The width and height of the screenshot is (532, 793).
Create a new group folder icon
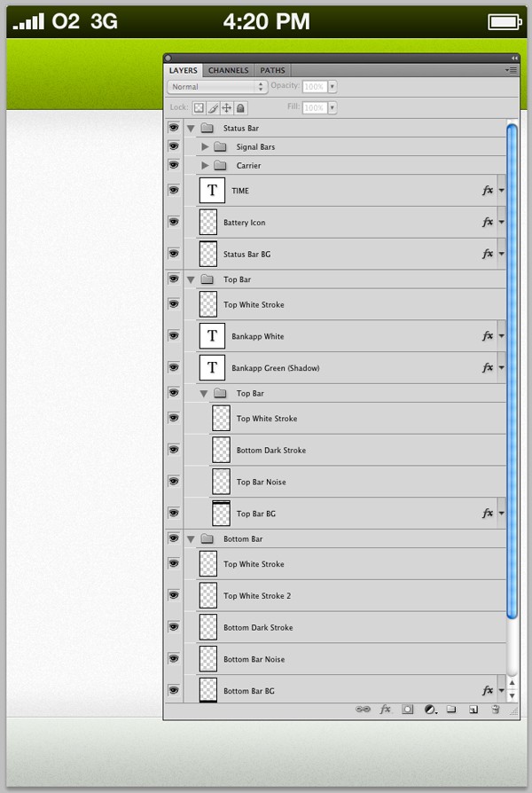point(451,709)
